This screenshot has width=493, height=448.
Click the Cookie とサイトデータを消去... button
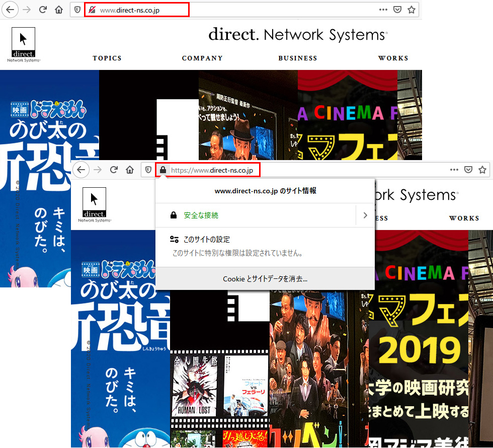click(265, 279)
